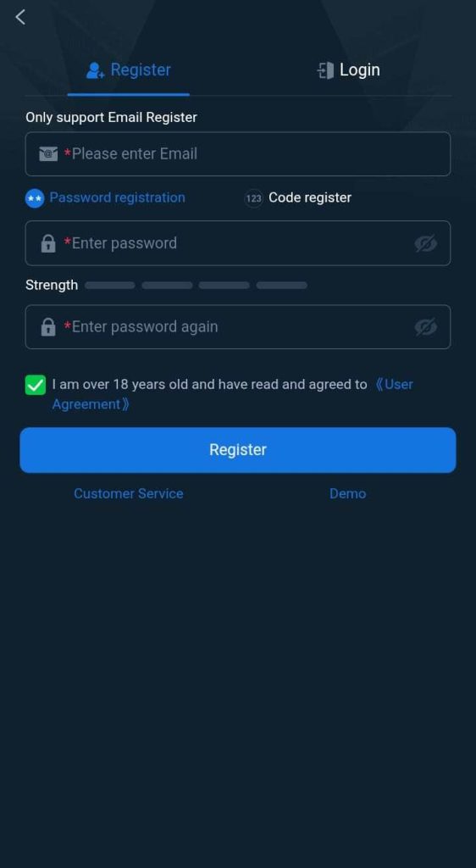The width and height of the screenshot is (476, 868).
Task: Click the envelope icon in Email field
Action: tap(48, 154)
